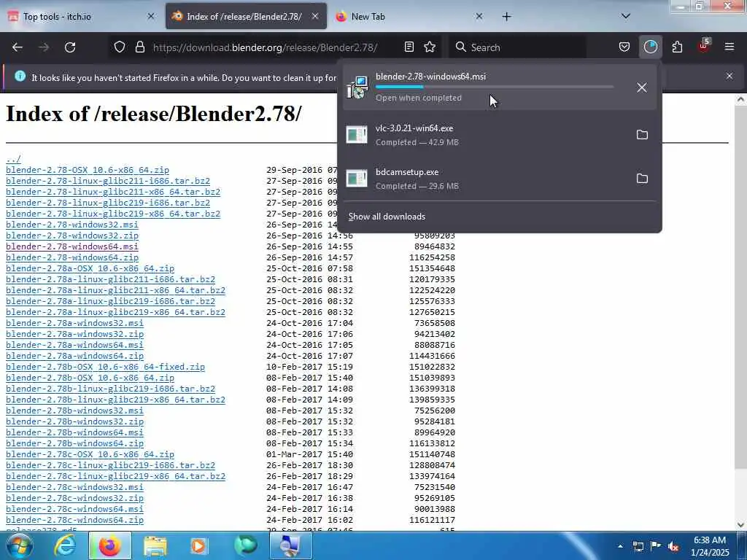Expand the list all tabs chevron
This screenshot has height=560, width=747.
coord(626,17)
